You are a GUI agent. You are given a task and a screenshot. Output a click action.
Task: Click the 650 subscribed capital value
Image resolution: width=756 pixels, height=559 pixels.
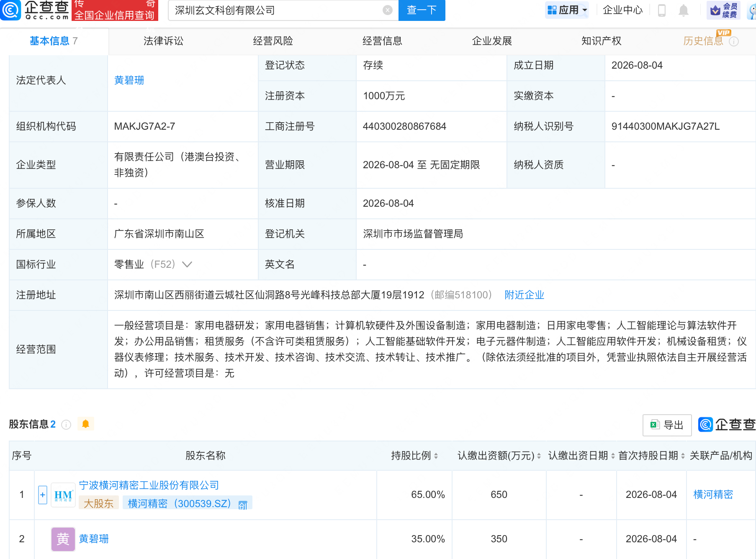pyautogui.click(x=499, y=495)
